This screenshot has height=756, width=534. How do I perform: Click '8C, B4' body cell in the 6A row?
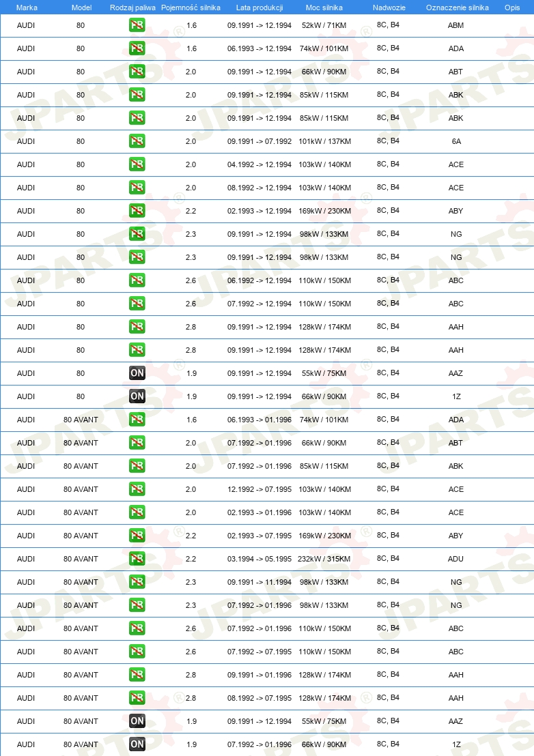tap(388, 141)
